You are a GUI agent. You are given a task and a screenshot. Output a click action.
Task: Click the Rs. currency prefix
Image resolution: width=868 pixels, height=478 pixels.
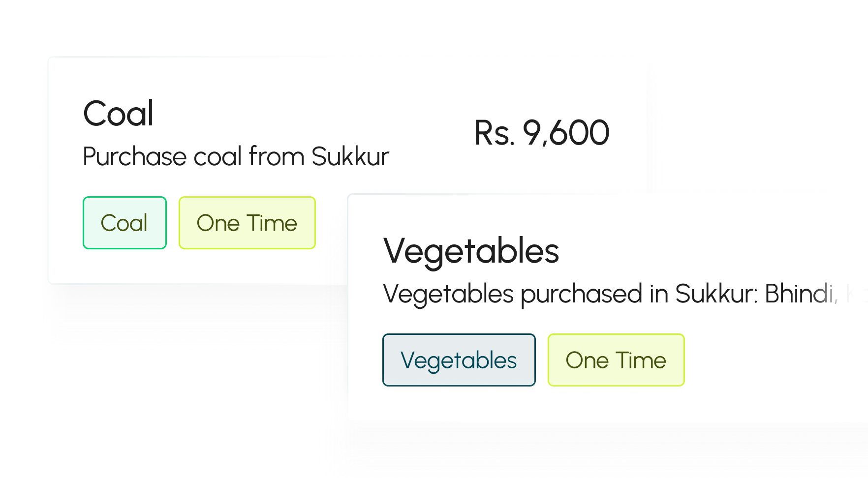coord(494,133)
